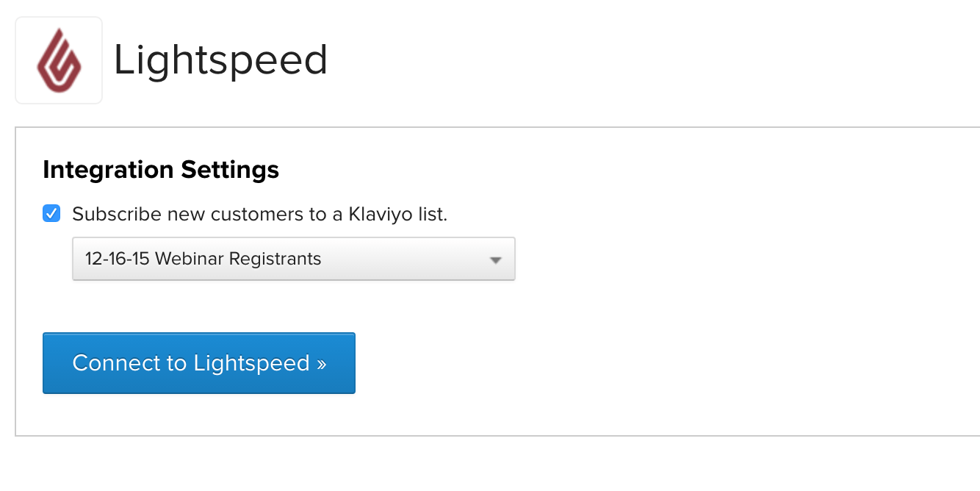Image resolution: width=980 pixels, height=491 pixels.
Task: Click 'Webinar' in the list selector
Action: click(x=190, y=259)
